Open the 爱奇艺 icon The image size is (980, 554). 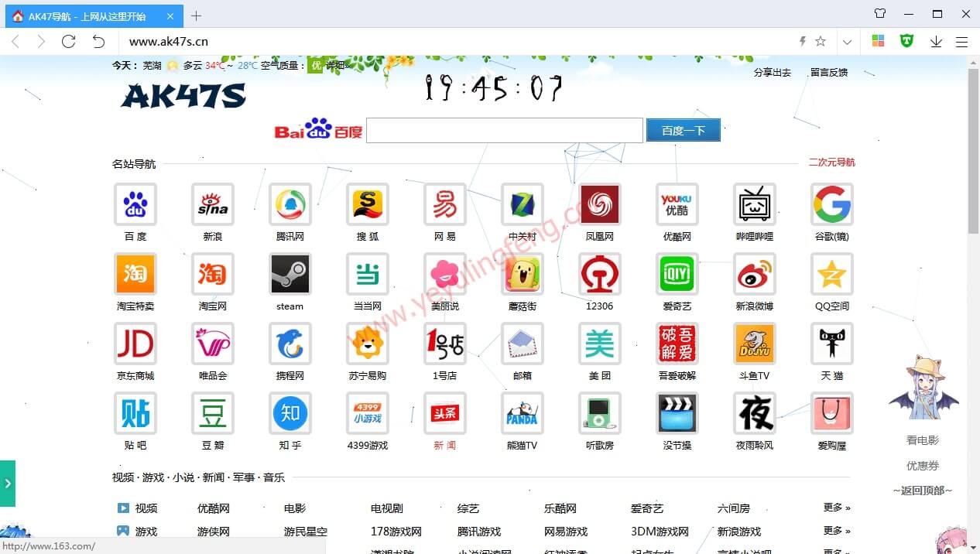tap(677, 274)
